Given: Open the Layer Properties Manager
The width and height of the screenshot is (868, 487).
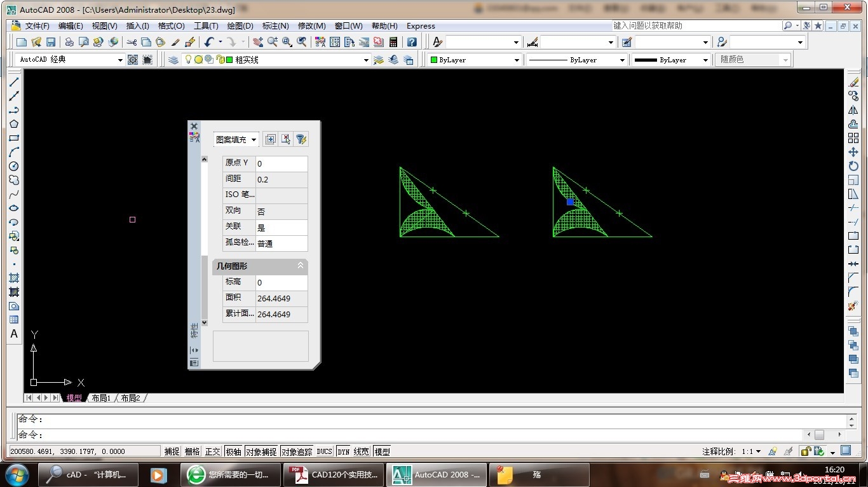Looking at the screenshot, I should pyautogui.click(x=173, y=60).
